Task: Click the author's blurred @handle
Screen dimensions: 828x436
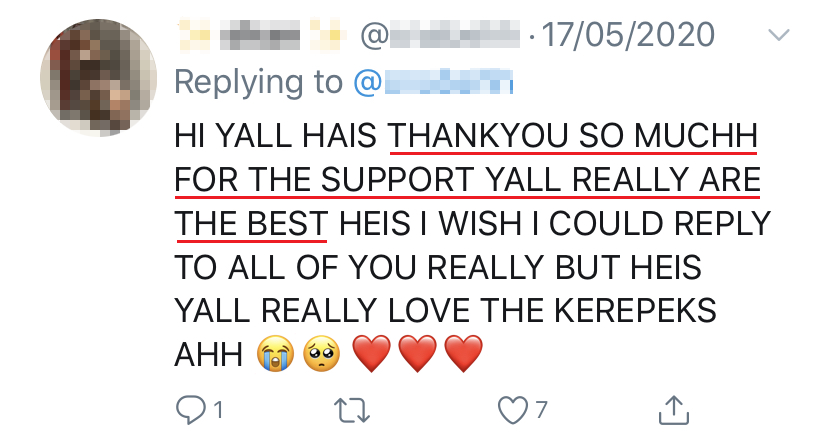Action: (x=442, y=37)
